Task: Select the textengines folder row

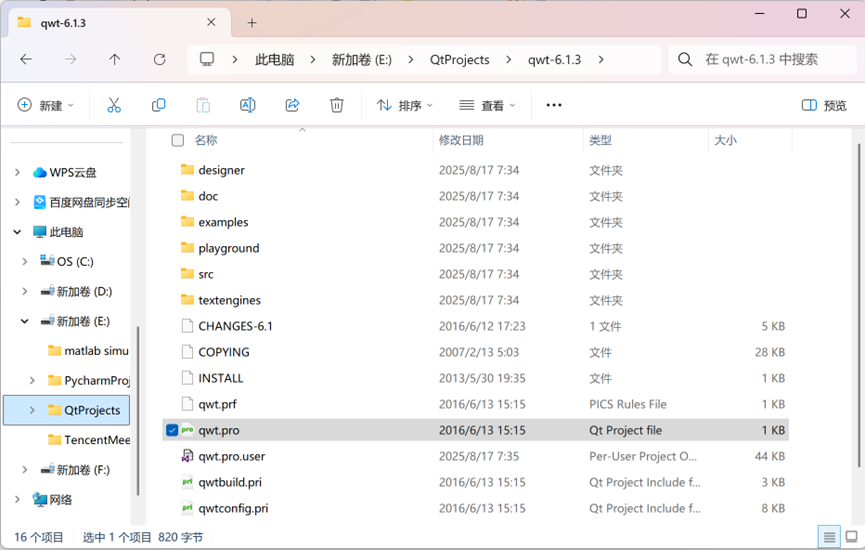Action: click(476, 300)
